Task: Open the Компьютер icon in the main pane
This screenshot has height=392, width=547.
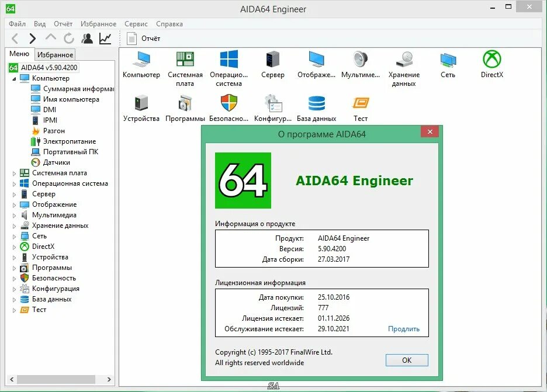Action: click(141, 59)
